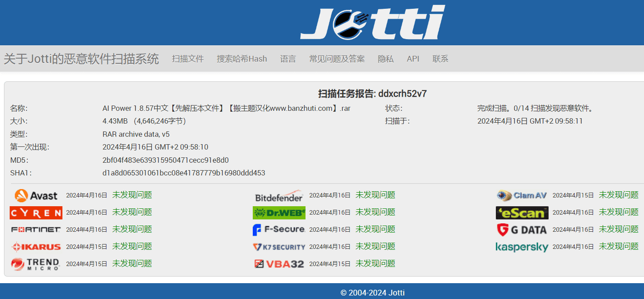Click the Dr.WEB logo
The width and height of the screenshot is (644, 299).
coord(279,213)
